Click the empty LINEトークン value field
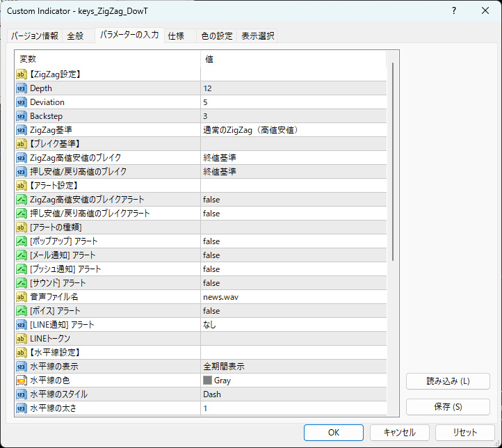The height and width of the screenshot is (448, 502). click(293, 339)
